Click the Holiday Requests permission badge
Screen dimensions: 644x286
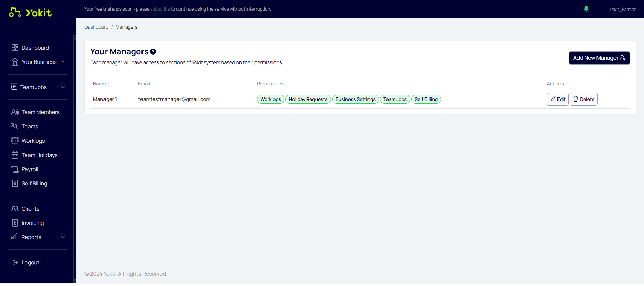(308, 99)
